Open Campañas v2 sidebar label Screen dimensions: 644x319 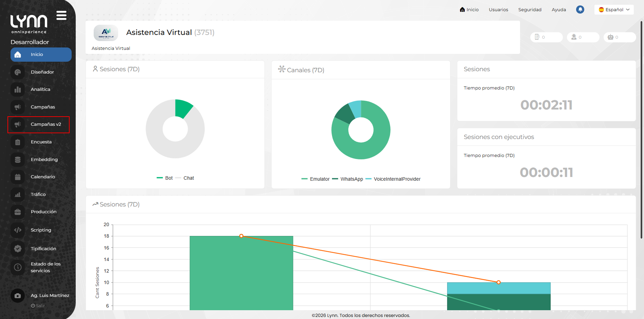pos(46,124)
